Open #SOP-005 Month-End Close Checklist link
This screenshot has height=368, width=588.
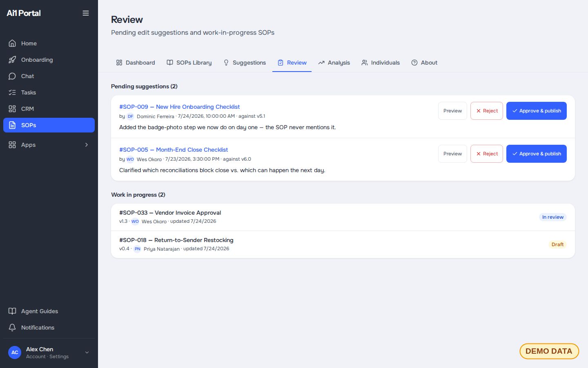click(174, 150)
